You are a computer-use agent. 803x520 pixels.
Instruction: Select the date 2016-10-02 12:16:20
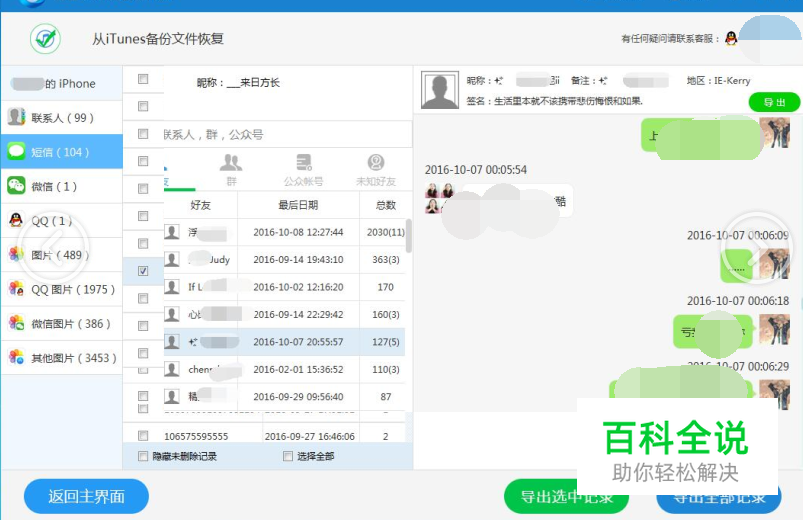pyautogui.click(x=298, y=287)
